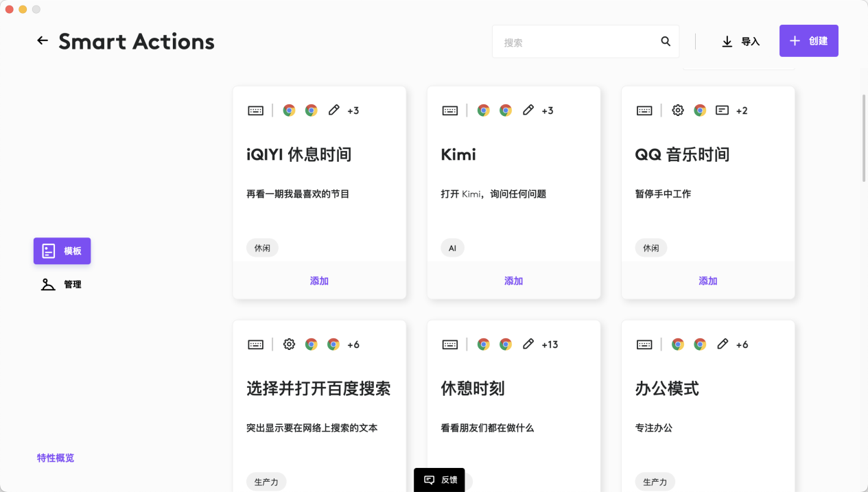Click the pencil icon on iQIYI 休息时间 card
Screen dimensions: 868x492
click(334, 110)
